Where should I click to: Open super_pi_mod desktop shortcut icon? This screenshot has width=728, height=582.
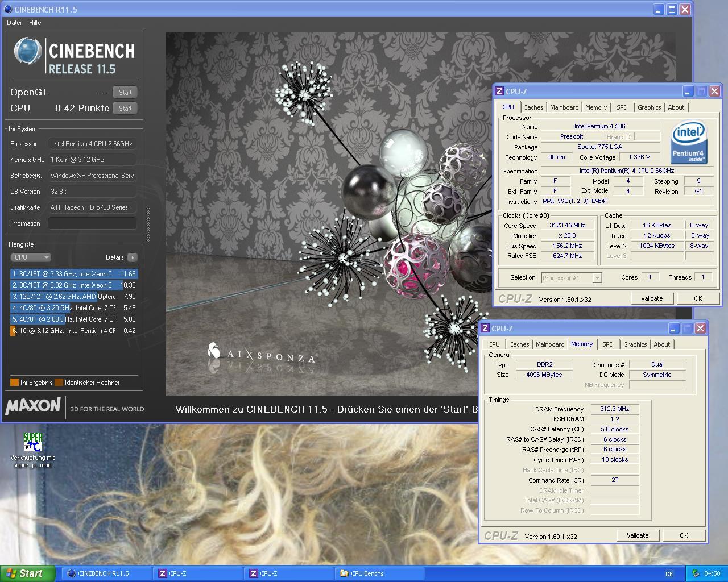[32, 443]
